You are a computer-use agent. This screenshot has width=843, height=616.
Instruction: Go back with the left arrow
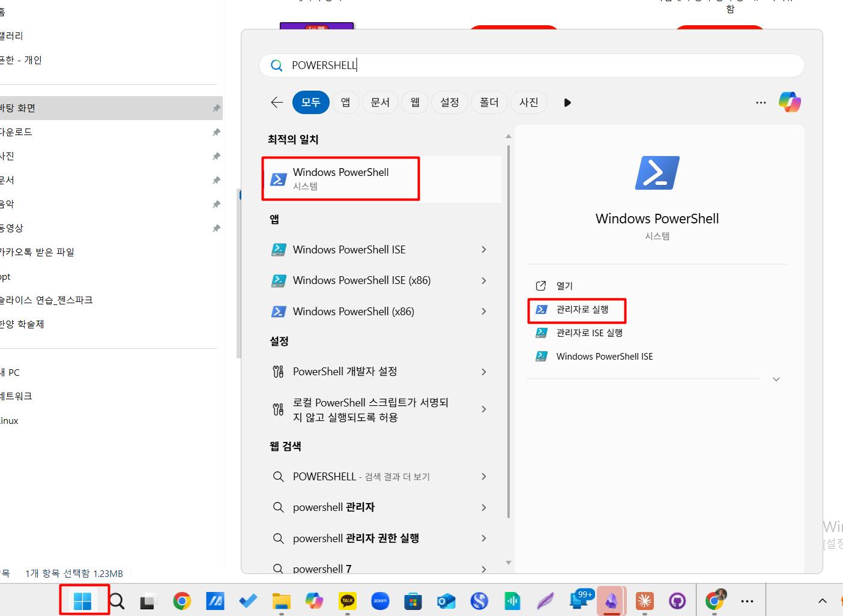(x=276, y=102)
